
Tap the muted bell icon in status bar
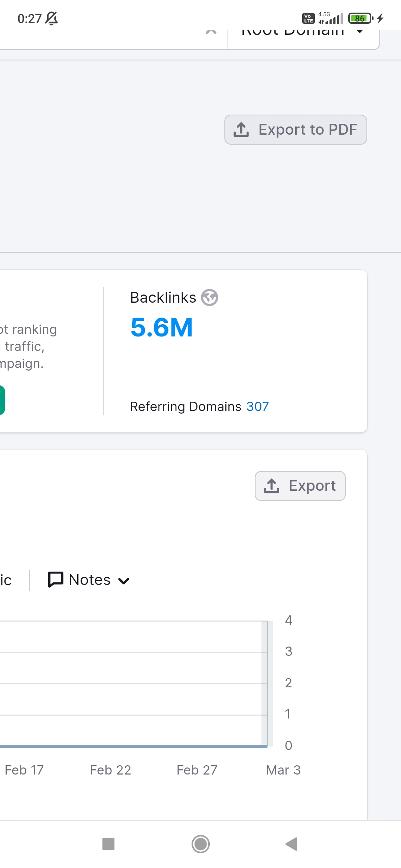point(52,18)
